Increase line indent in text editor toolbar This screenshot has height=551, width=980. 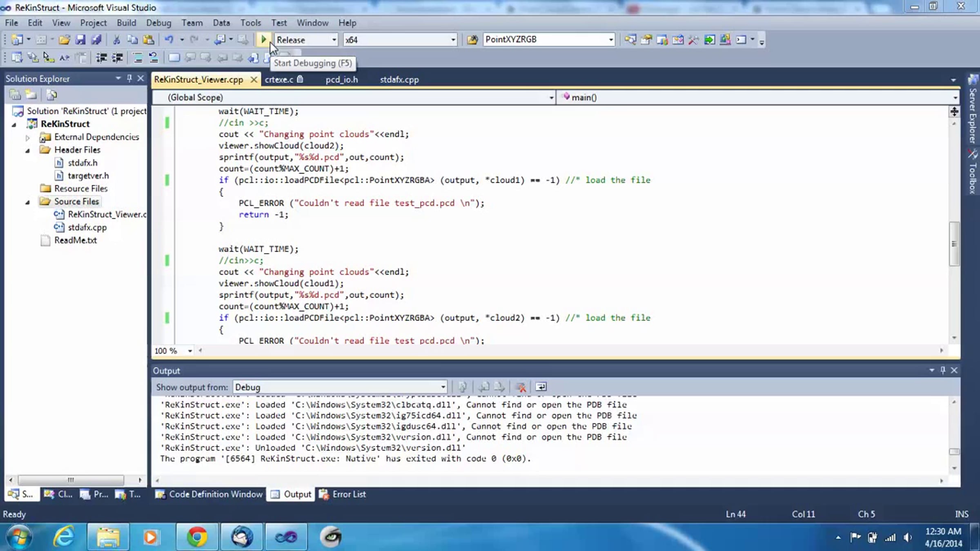tap(117, 58)
